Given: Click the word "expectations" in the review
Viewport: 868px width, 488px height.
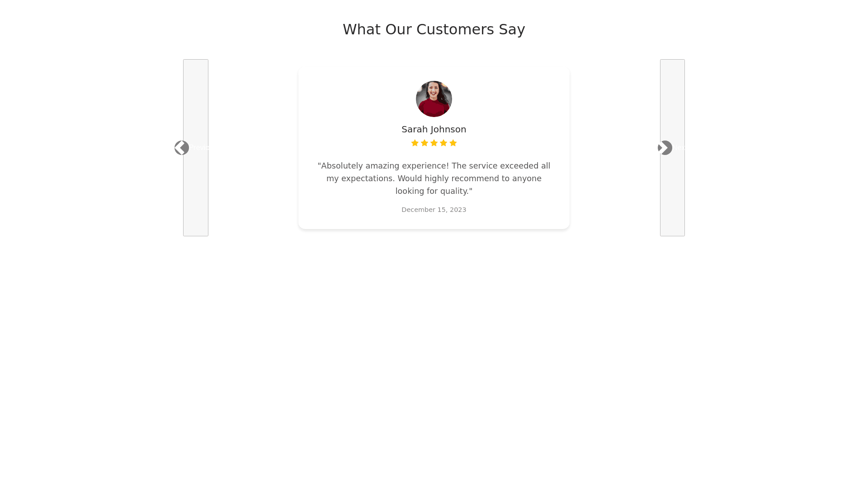Looking at the screenshot, I should point(367,178).
